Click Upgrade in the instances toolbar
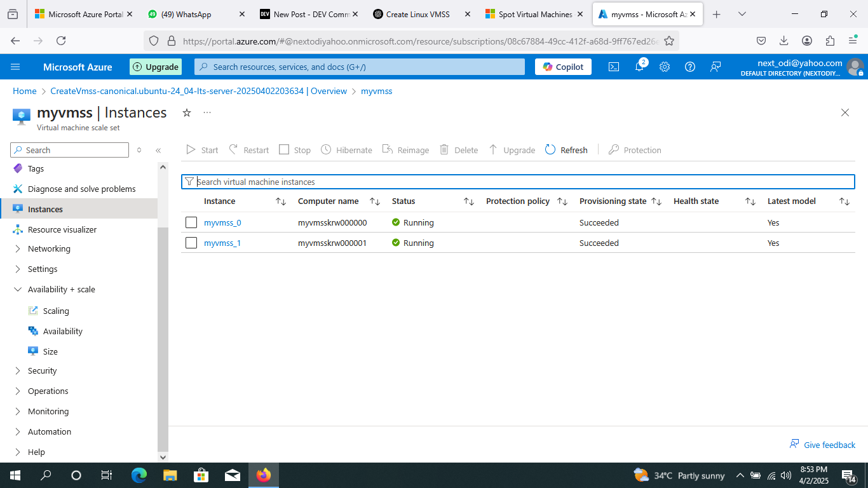Viewport: 868px width, 488px height. 512,150
